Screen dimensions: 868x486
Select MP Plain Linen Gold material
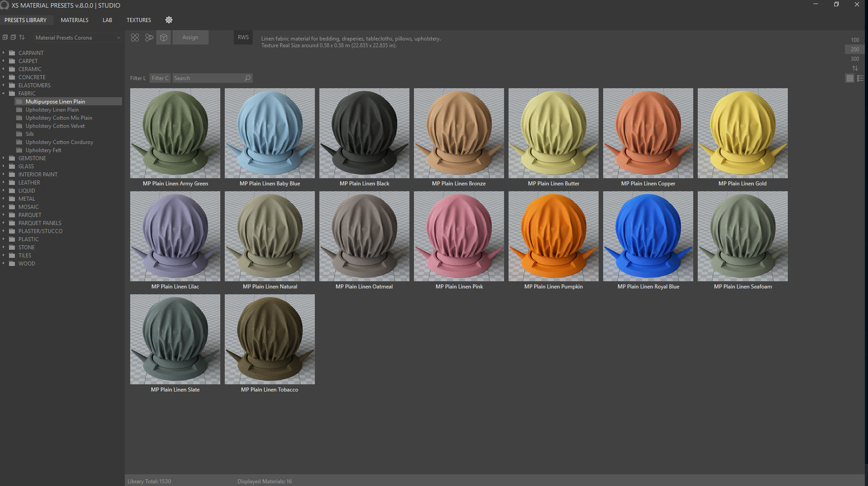(743, 133)
